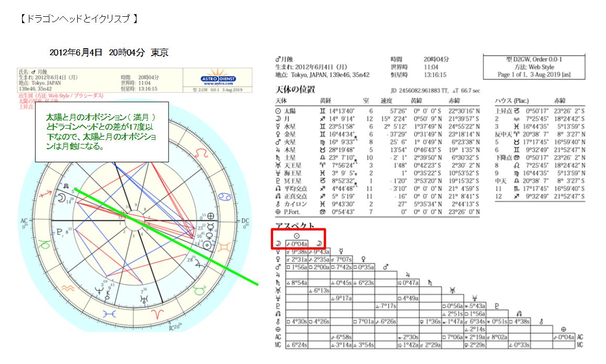Click the aspect cell 8°02a in AC row
The height and width of the screenshot is (364, 606).
(497, 337)
